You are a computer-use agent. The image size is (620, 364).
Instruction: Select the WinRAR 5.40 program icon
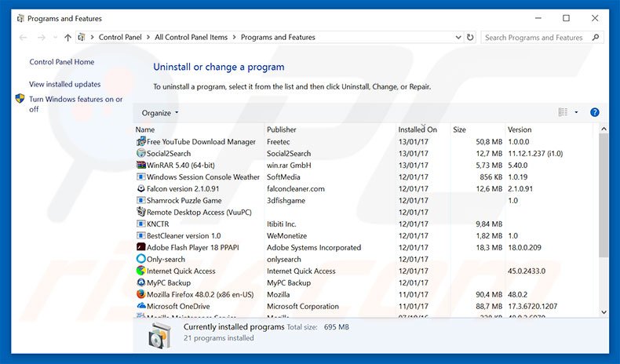click(140, 166)
